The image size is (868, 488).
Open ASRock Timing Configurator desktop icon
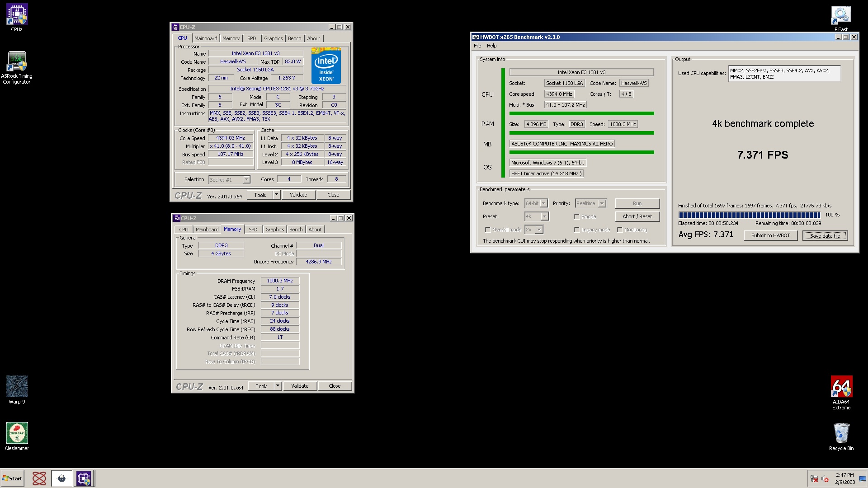point(17,67)
